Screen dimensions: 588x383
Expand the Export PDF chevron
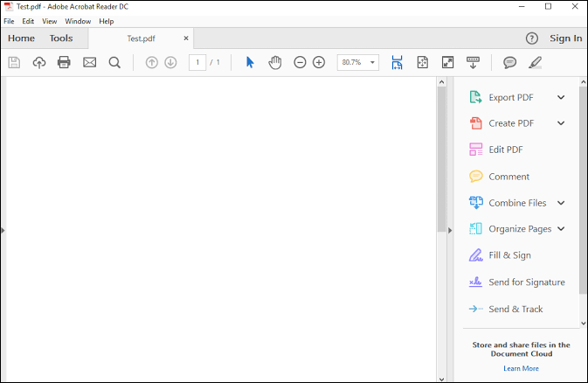pos(561,97)
